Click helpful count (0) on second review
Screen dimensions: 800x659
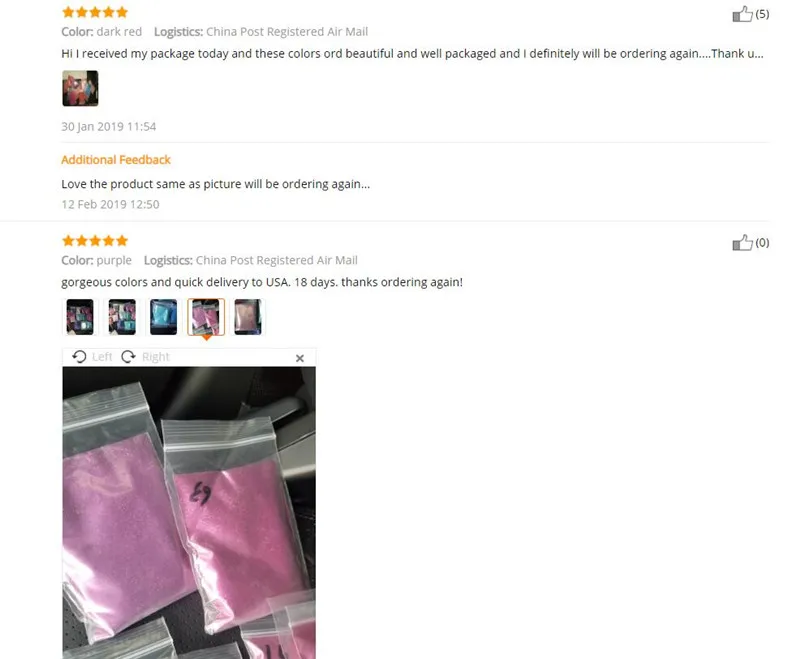click(x=762, y=242)
